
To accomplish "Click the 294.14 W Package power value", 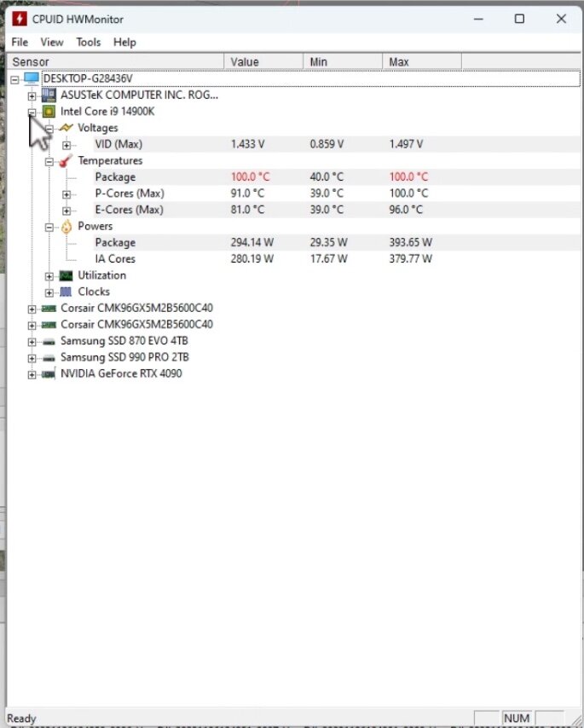I will pyautogui.click(x=252, y=242).
